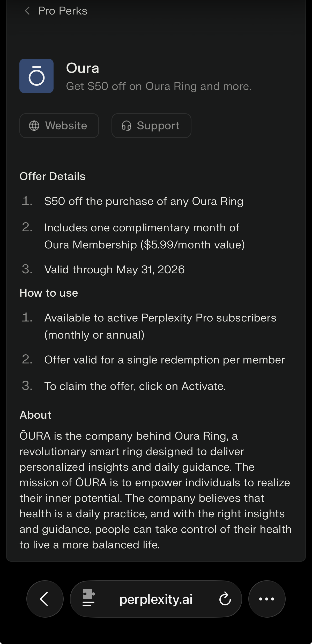Image resolution: width=312 pixels, height=644 pixels.
Task: Click the Oura logo thumbnail
Action: [x=36, y=76]
